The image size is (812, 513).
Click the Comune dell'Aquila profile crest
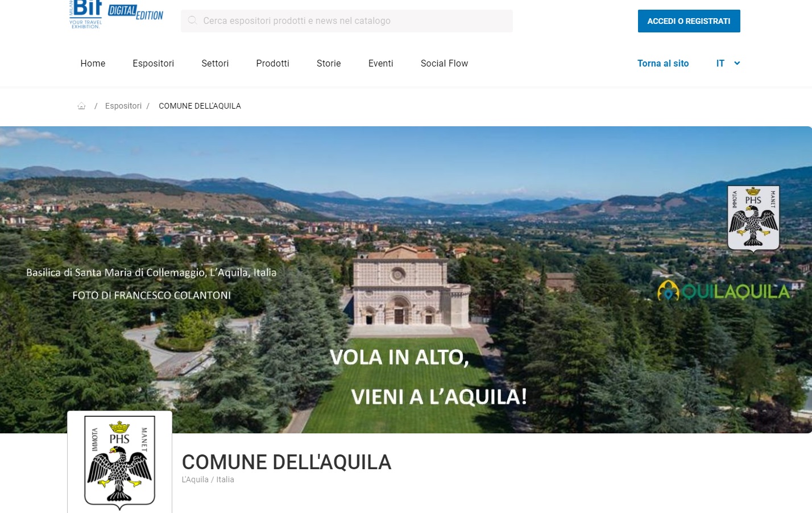pos(119,462)
